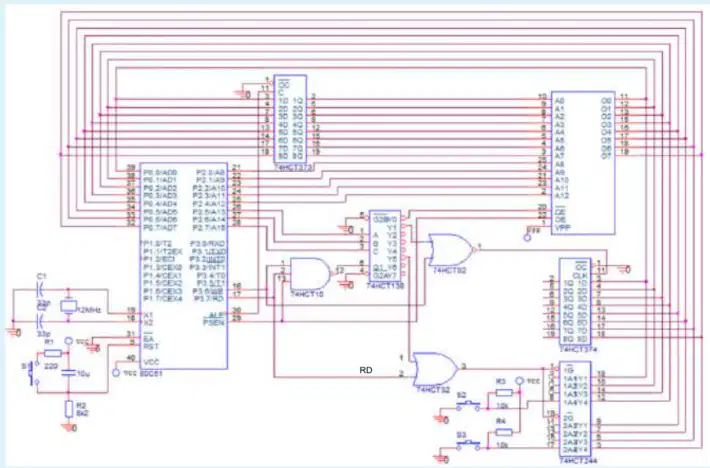Screen dimensions: 710x468
Task: Click the A0 address pin on memory chip
Action: pyautogui.click(x=560, y=101)
